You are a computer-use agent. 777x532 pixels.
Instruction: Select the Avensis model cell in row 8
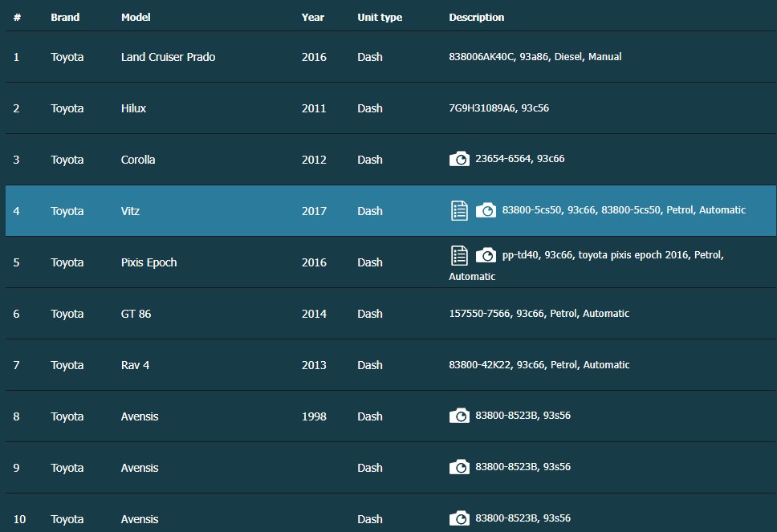(x=140, y=416)
